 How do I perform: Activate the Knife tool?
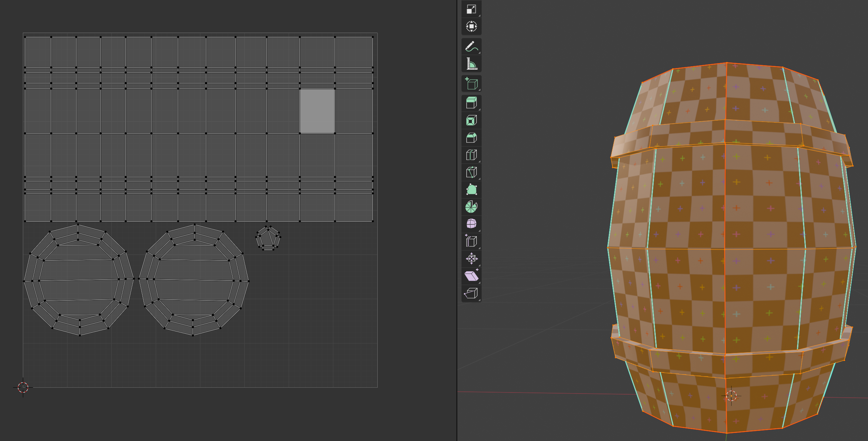pyautogui.click(x=471, y=172)
